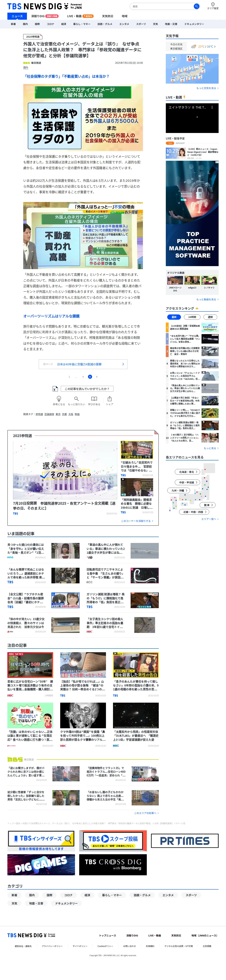Click the もっと知りたい magnifier reaction icon
The height and width of the screenshot is (980, 226).
pos(76,399)
